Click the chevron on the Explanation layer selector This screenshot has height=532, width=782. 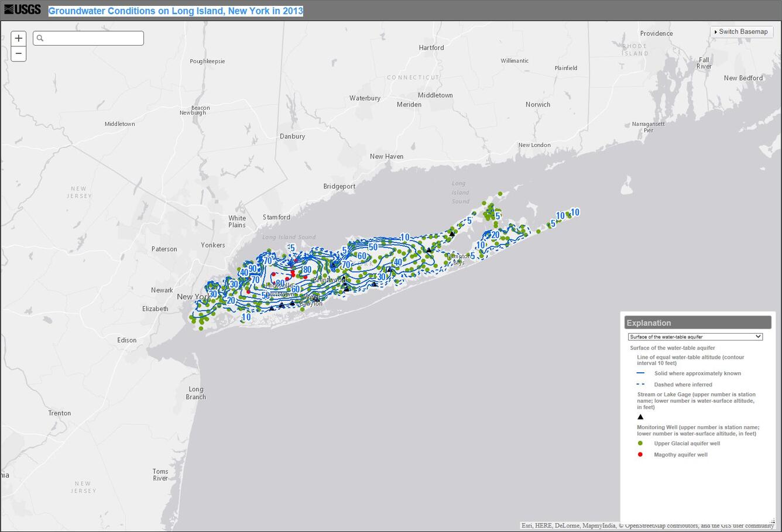tap(759, 337)
